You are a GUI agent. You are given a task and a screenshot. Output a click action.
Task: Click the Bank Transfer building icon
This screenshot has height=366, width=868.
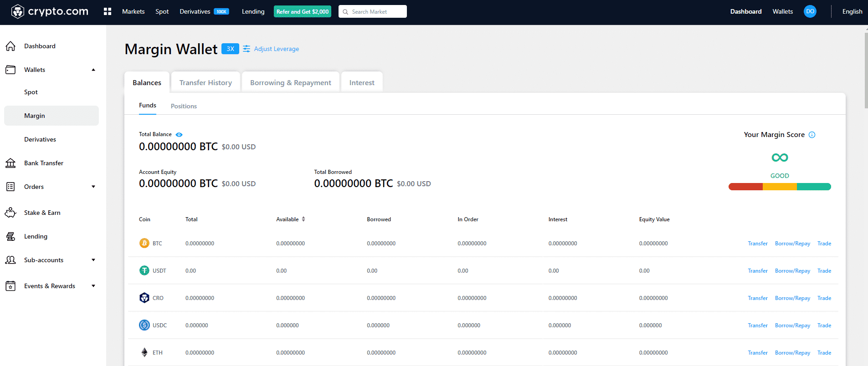pos(10,163)
